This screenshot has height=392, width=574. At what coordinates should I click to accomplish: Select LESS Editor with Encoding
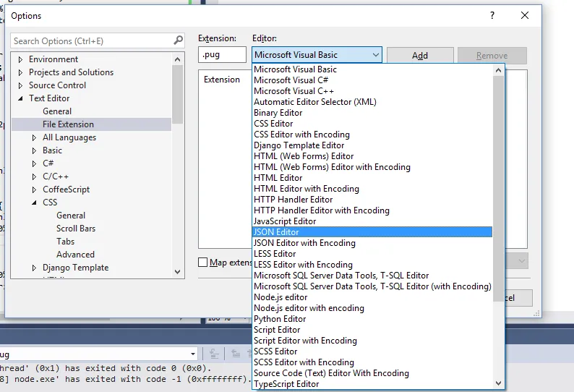(x=372, y=265)
